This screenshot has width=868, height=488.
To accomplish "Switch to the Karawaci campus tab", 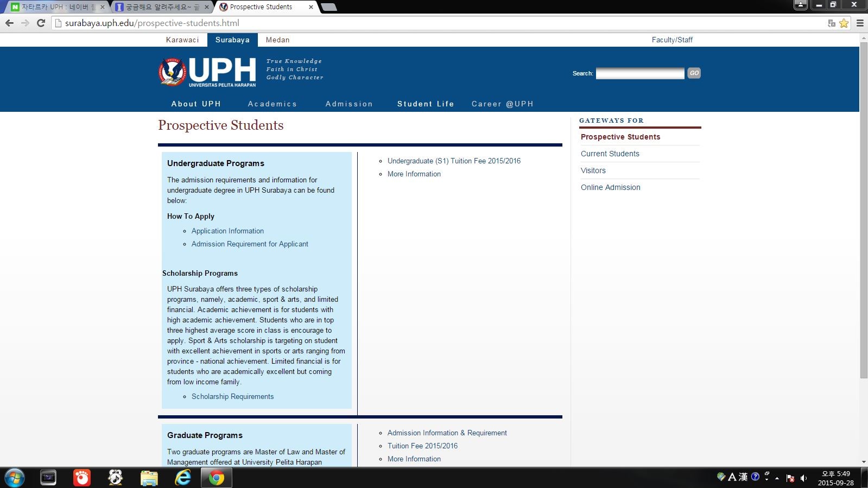I will coord(182,40).
